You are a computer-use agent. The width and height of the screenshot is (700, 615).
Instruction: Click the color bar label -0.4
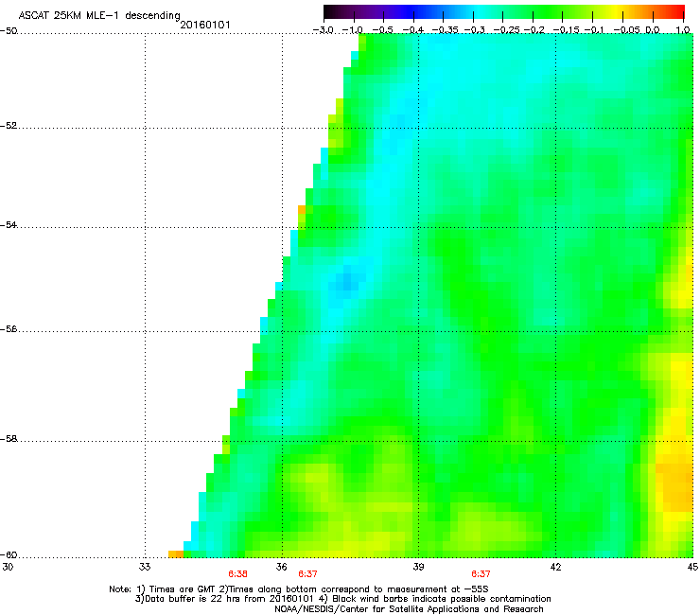coord(413,30)
